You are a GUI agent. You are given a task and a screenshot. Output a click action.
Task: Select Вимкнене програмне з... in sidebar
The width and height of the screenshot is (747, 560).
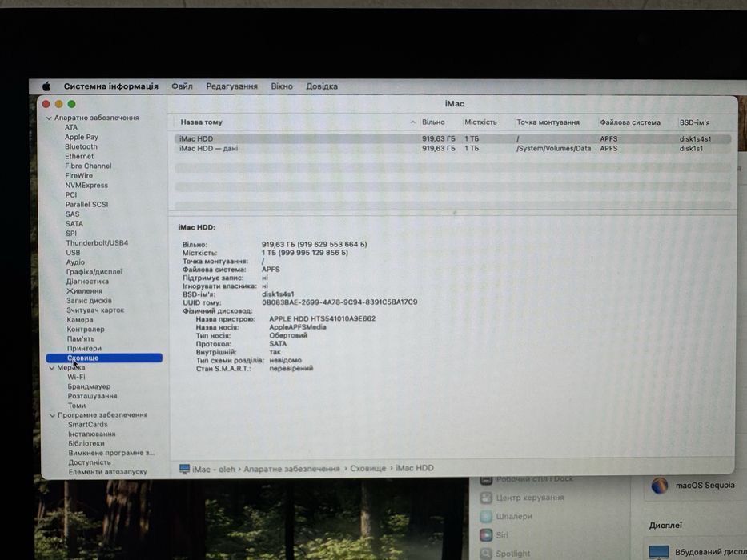click(111, 453)
